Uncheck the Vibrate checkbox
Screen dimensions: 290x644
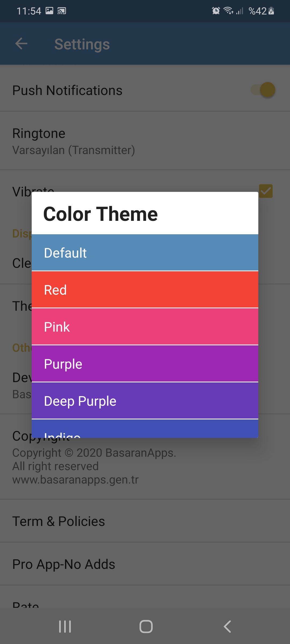[266, 191]
